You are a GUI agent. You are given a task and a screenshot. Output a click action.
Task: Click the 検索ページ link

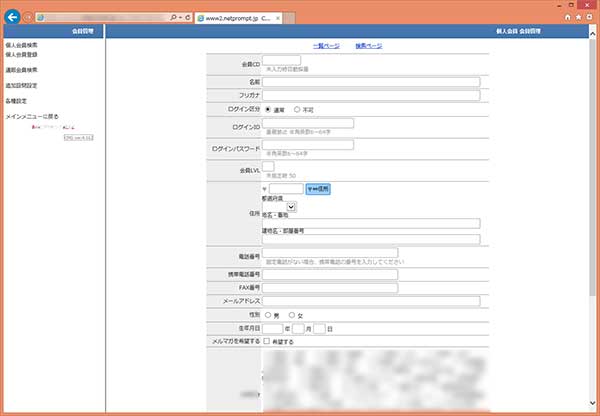[x=368, y=46]
